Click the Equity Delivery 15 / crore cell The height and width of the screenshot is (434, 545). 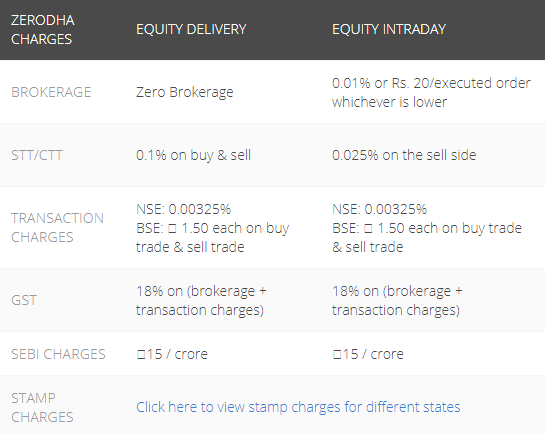point(172,354)
